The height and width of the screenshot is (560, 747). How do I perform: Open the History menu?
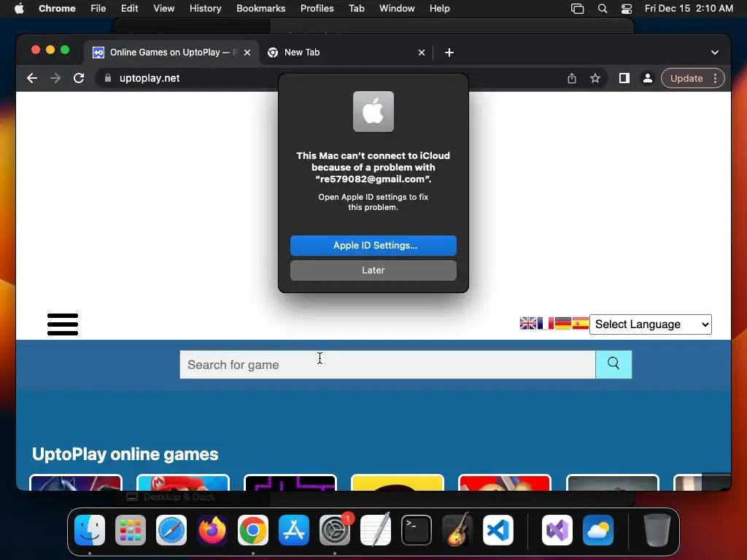(205, 9)
